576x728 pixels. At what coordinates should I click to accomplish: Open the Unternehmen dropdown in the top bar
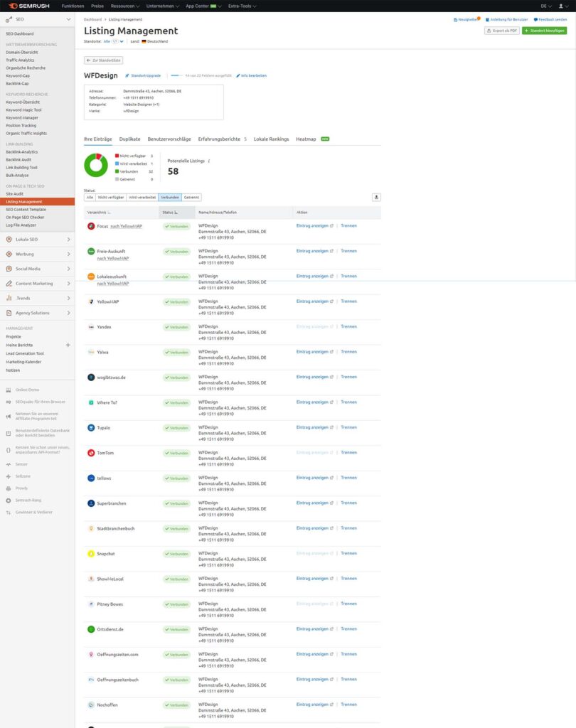click(x=163, y=6)
